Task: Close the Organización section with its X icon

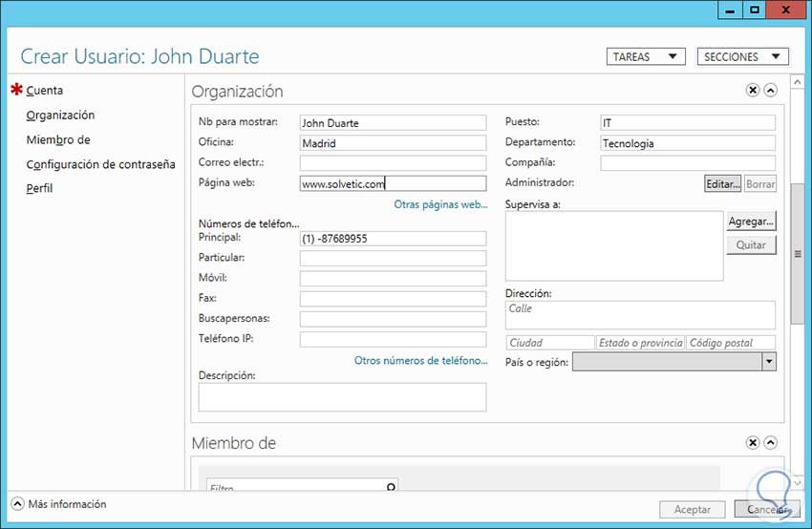Action: click(753, 91)
